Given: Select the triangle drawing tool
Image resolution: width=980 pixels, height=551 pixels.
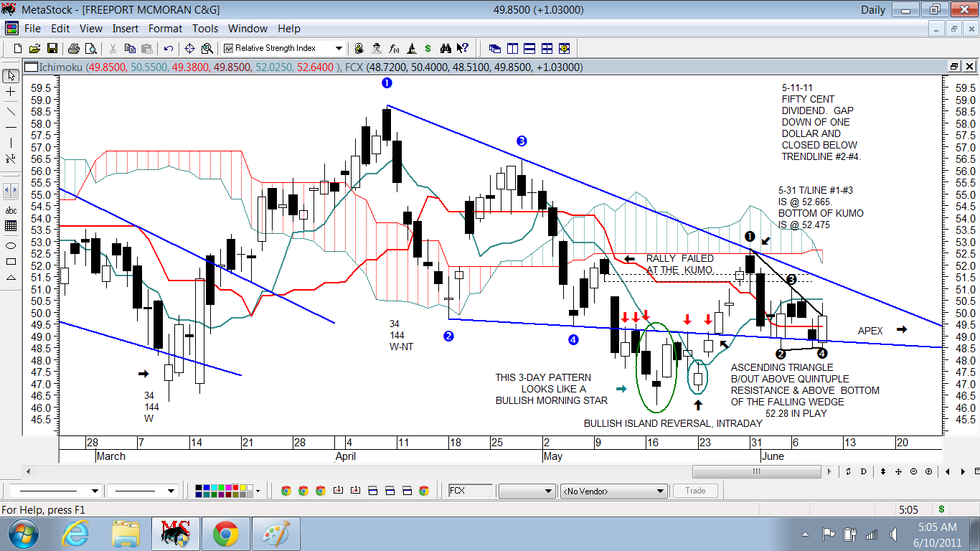Looking at the screenshot, I should (11, 277).
